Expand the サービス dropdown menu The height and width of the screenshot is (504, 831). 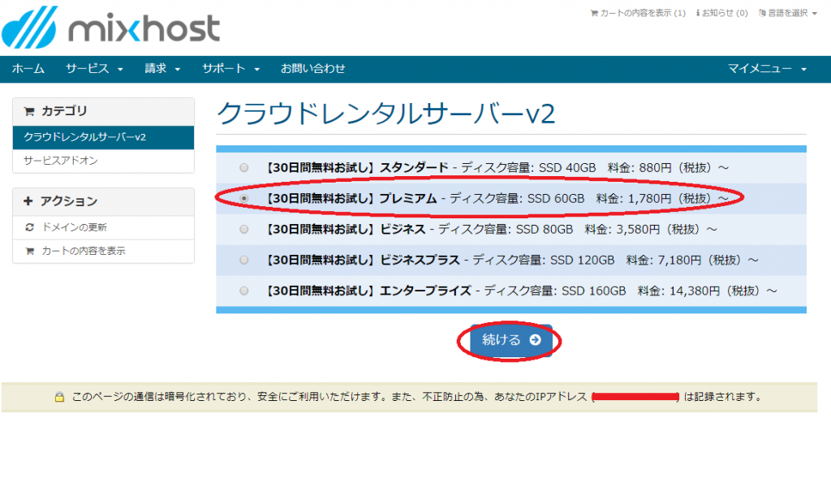tap(94, 69)
